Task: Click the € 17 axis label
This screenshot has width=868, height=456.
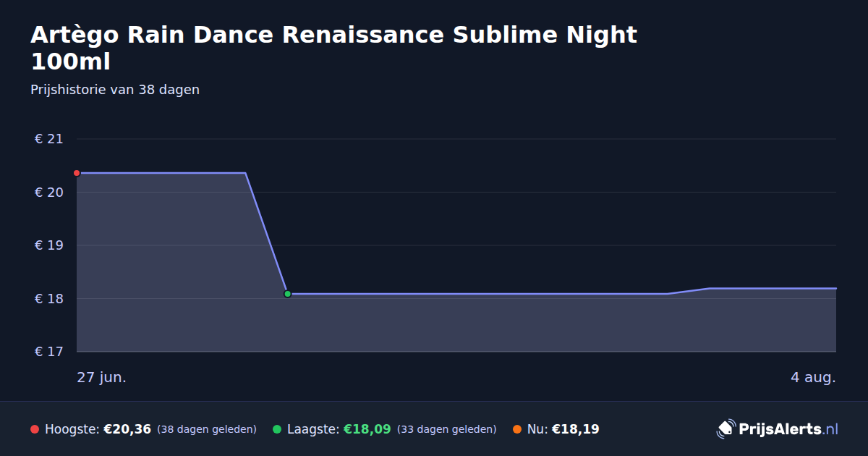Action: [x=48, y=352]
